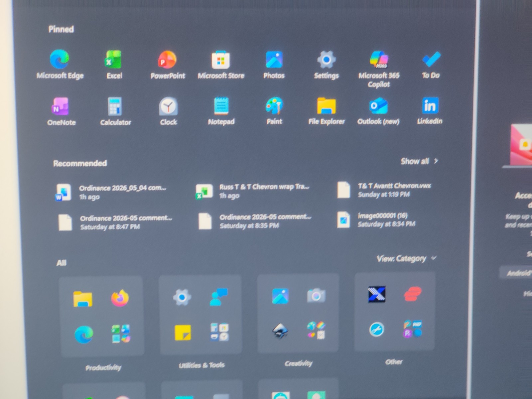Click the Other group label
Image resolution: width=532 pixels, height=399 pixels.
coord(394,361)
